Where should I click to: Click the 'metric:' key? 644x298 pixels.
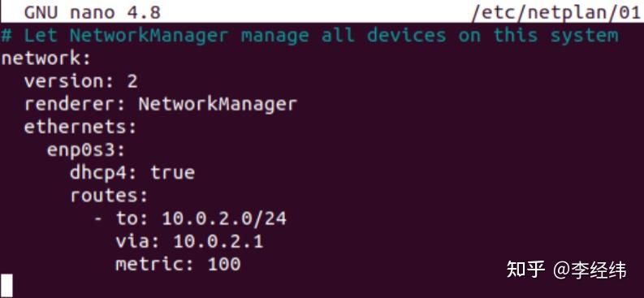(x=154, y=265)
